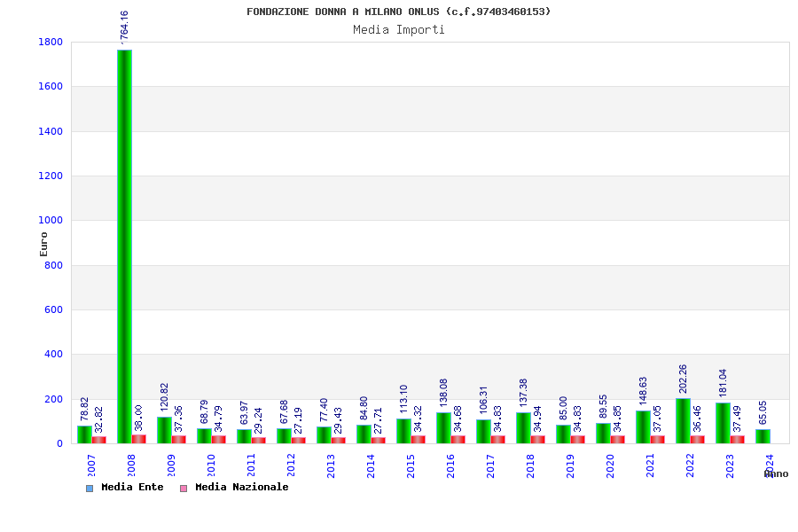Image resolution: width=798 pixels, height=532 pixels.
Task: Click the pink Media Nazionale legend swatch
Action: 184,489
